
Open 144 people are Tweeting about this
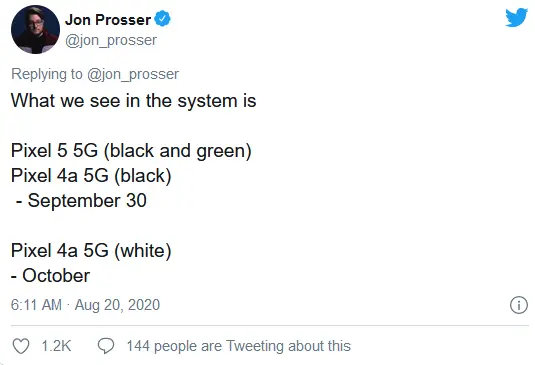tap(238, 346)
